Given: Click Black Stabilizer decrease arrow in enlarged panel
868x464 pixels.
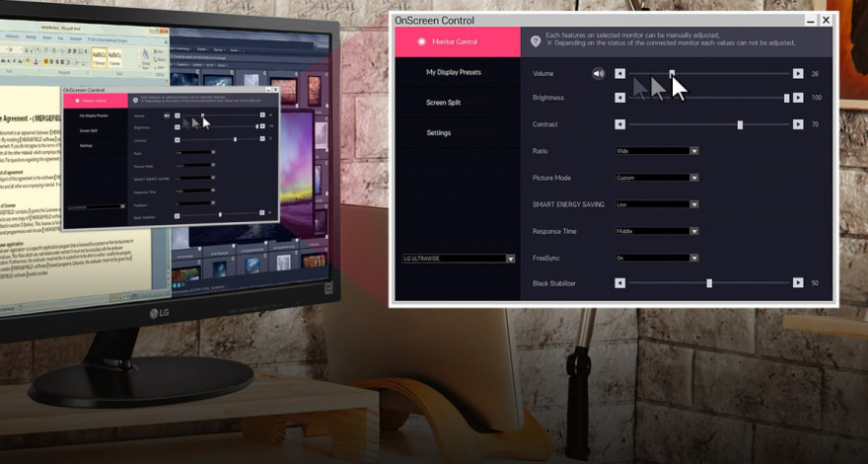Looking at the screenshot, I should click(620, 282).
